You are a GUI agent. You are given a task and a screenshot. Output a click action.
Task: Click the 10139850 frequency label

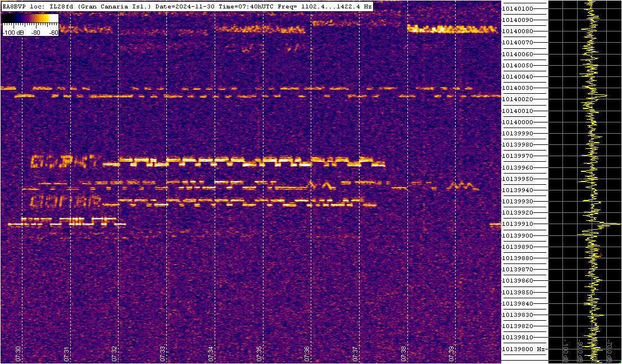517,292
